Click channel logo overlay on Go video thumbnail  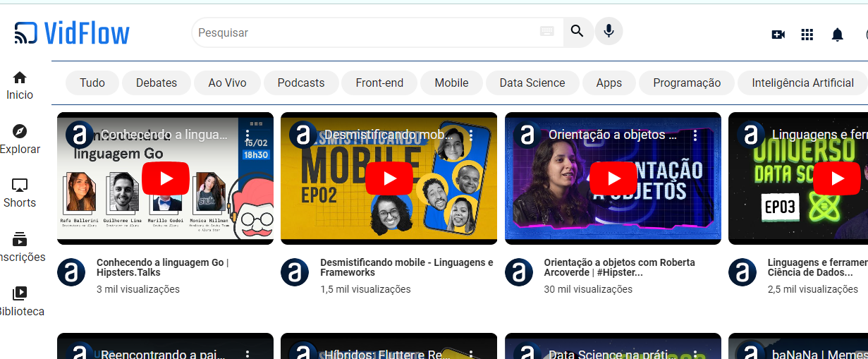(x=80, y=134)
